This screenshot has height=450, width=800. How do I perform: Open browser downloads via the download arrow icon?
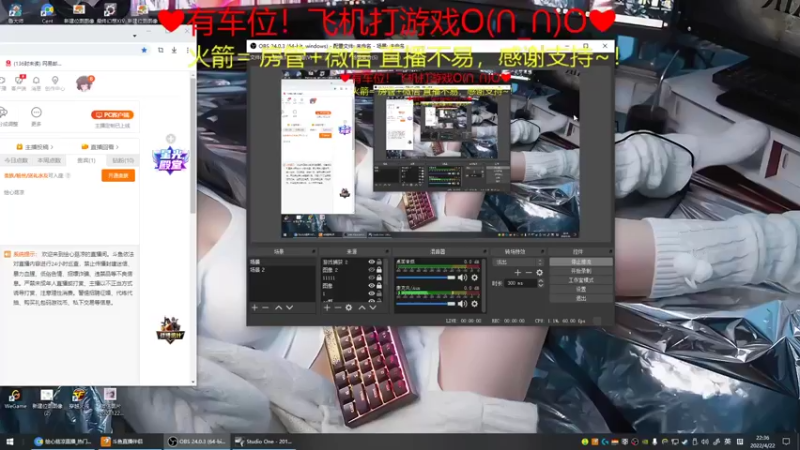(174, 50)
